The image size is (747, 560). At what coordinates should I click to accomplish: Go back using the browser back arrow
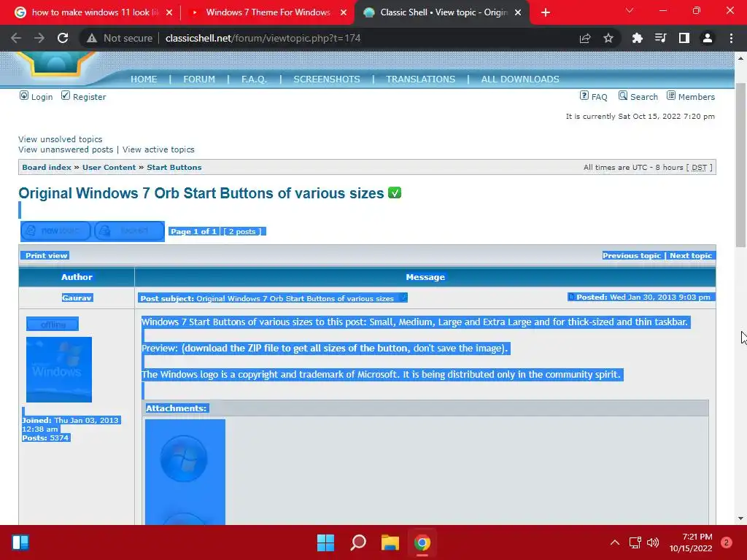point(16,38)
